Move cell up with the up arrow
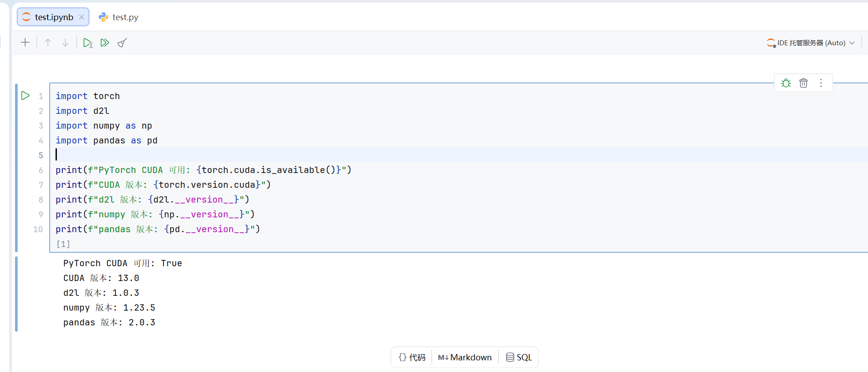Image resolution: width=868 pixels, height=372 pixels. (x=48, y=43)
